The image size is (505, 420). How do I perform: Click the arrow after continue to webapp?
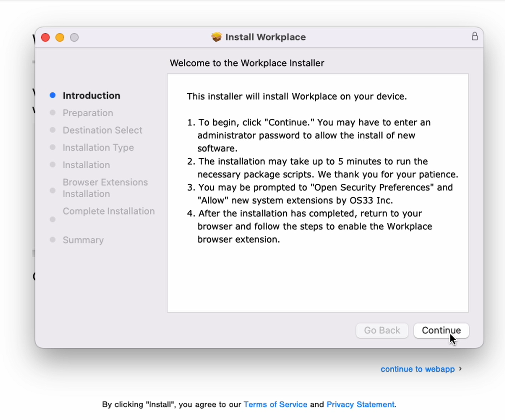[x=460, y=369]
